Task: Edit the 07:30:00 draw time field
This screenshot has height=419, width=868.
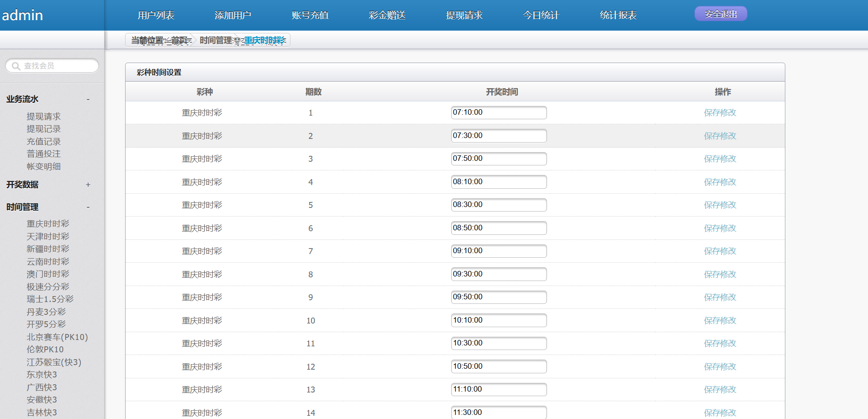Action: pyautogui.click(x=499, y=136)
